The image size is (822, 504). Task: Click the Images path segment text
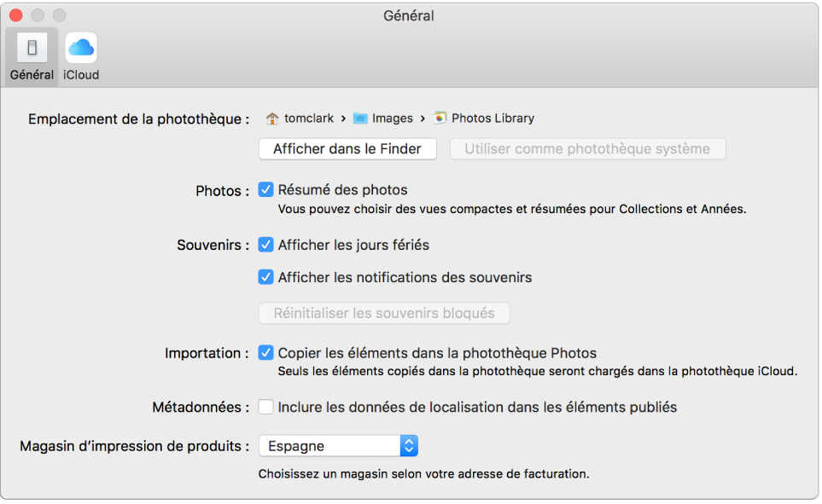[x=393, y=119]
